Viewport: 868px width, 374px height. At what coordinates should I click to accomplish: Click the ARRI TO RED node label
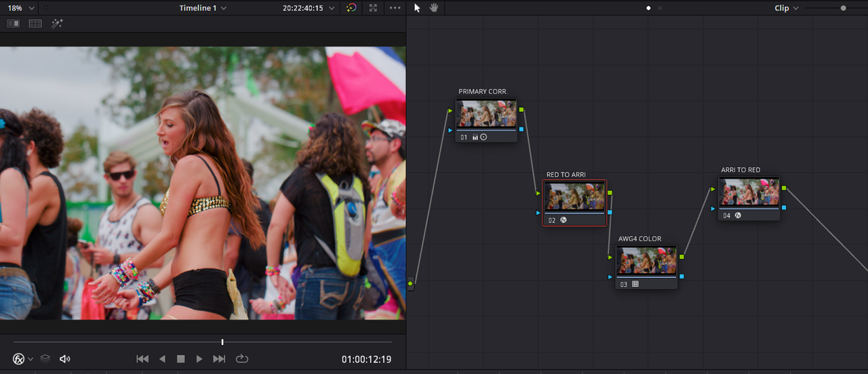pos(741,169)
